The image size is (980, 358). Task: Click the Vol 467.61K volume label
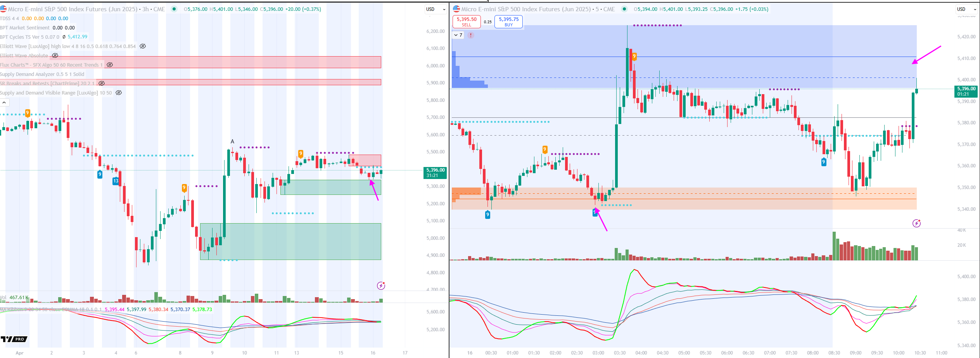point(14,298)
